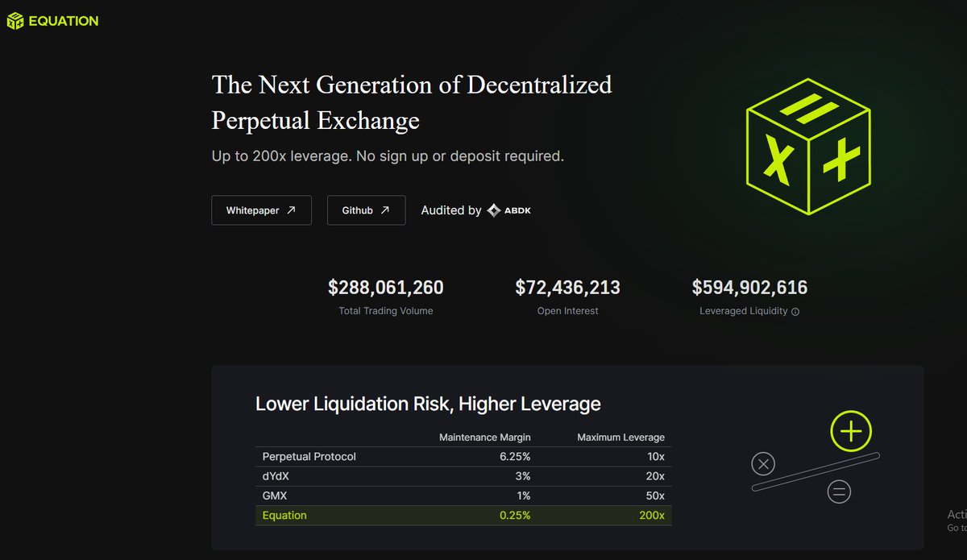Click the Audited by label
Viewport: 967px width, 560px height.
[x=451, y=210]
